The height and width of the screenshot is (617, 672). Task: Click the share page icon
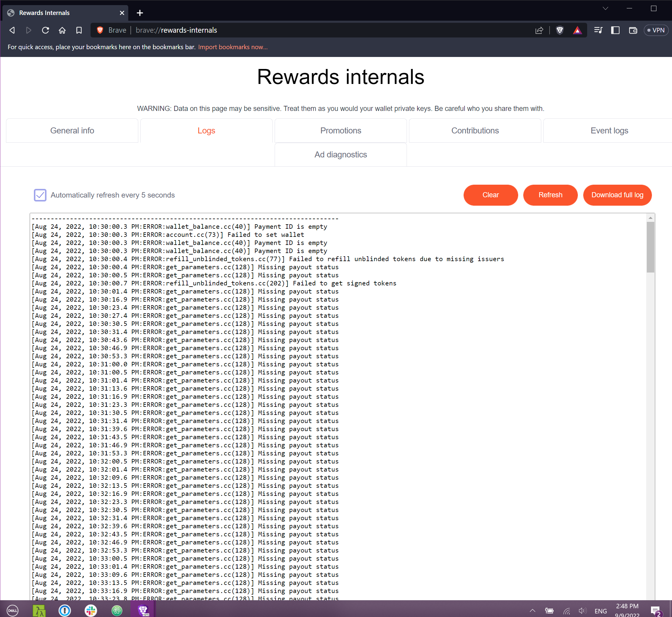point(539,30)
